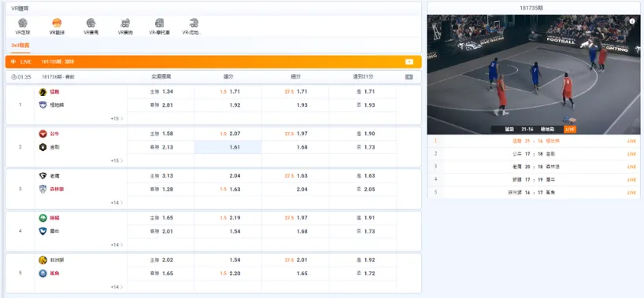Screen dimensions: 644x298
Task: Switch to the 3x3 league tab
Action: [x=20, y=46]
